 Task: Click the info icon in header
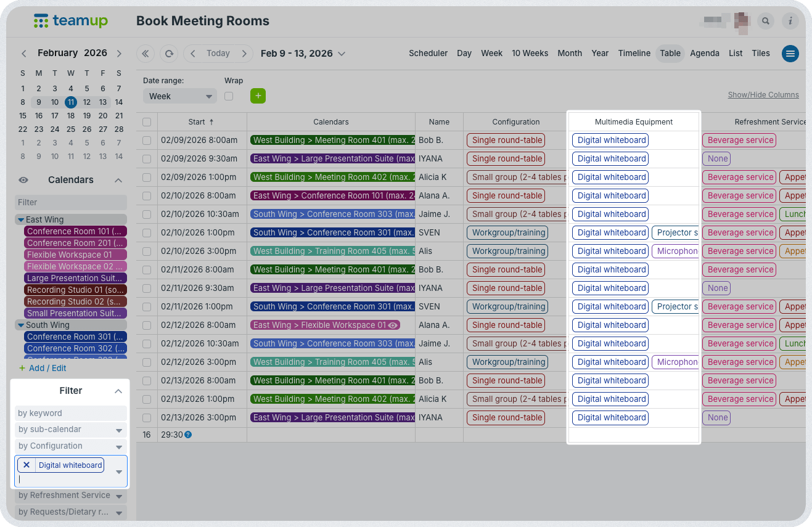point(790,21)
